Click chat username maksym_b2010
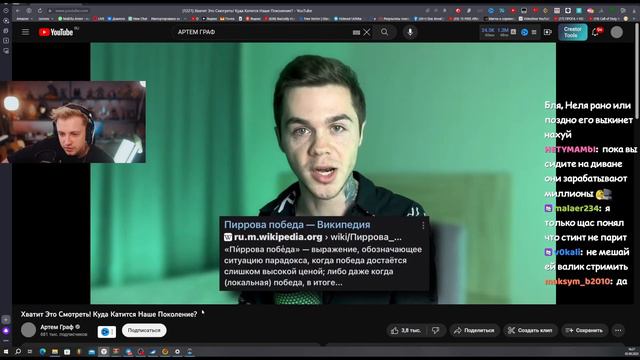Viewport: 640px width, 360px height. tap(577, 281)
